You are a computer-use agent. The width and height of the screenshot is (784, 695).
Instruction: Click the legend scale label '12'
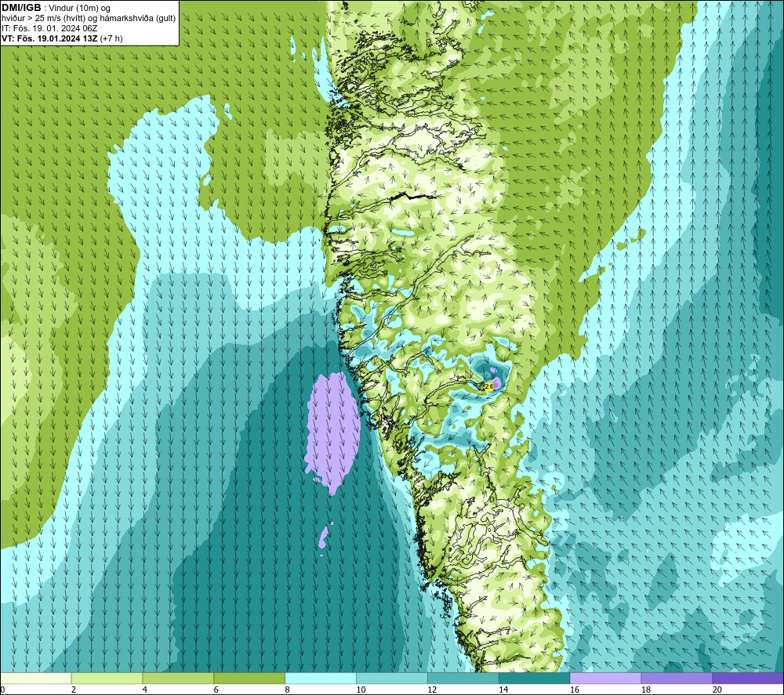tap(432, 690)
